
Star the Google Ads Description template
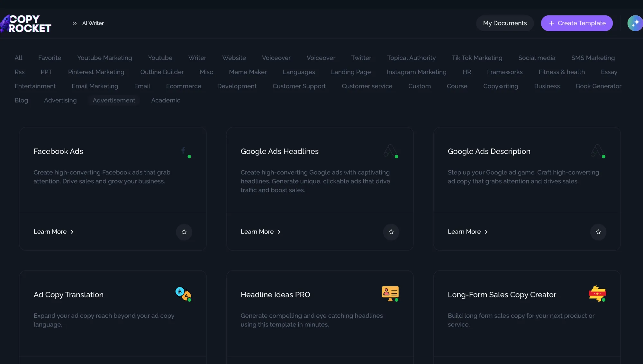pyautogui.click(x=598, y=232)
